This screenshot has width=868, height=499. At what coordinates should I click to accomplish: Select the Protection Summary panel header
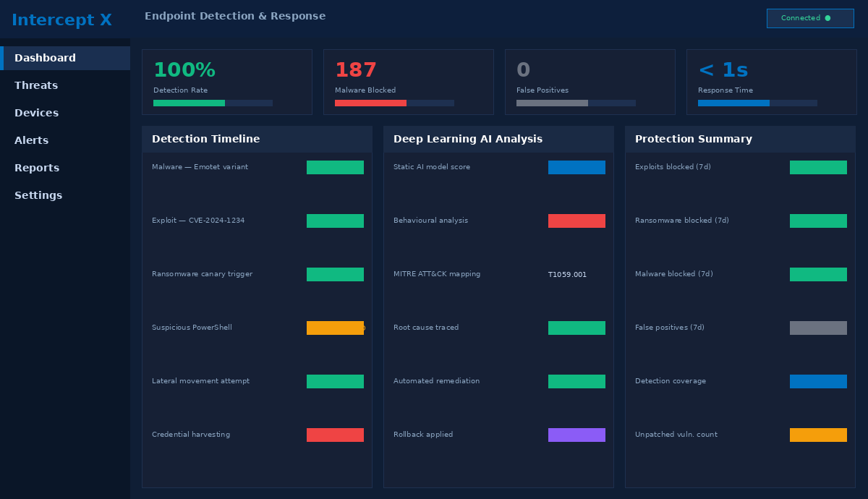(740, 139)
